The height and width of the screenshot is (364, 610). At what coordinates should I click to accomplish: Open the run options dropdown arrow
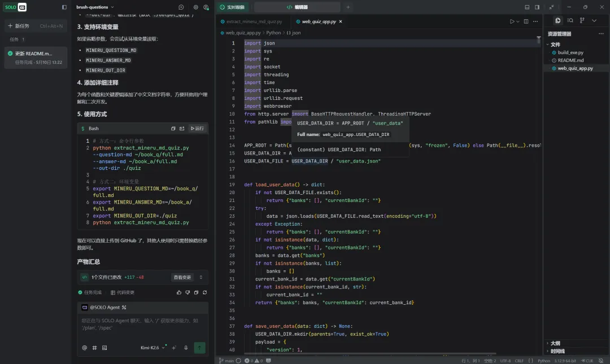tap(518, 21)
